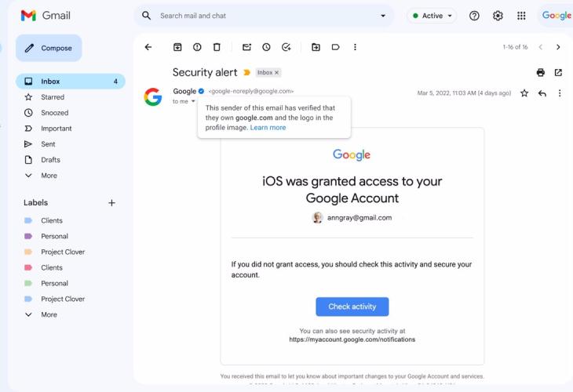Click the Check activity button

point(352,307)
